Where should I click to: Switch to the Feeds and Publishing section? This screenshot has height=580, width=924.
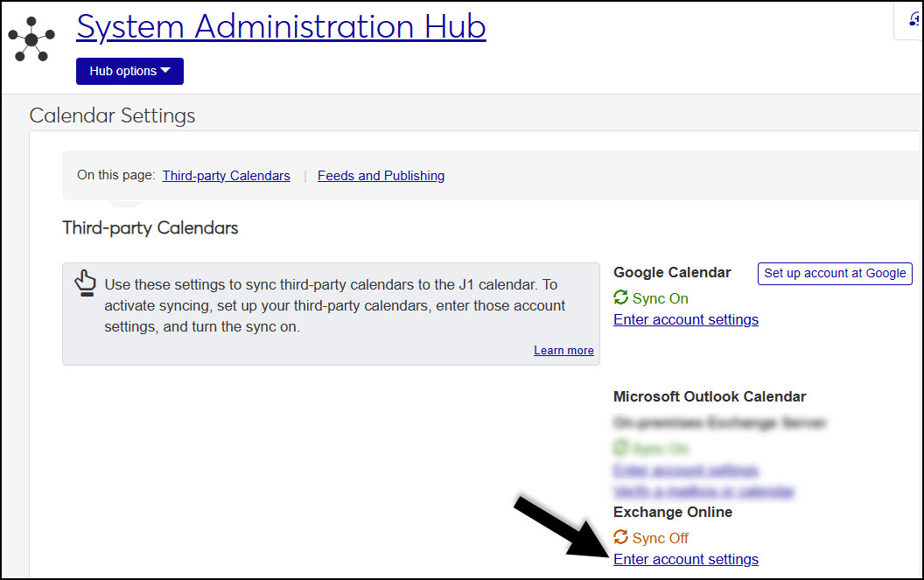381,175
